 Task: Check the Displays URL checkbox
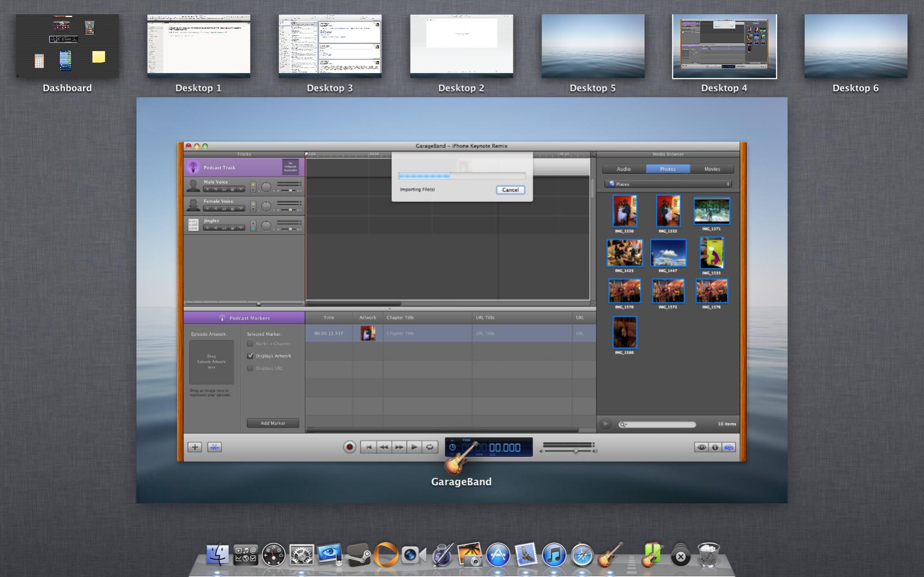click(250, 368)
